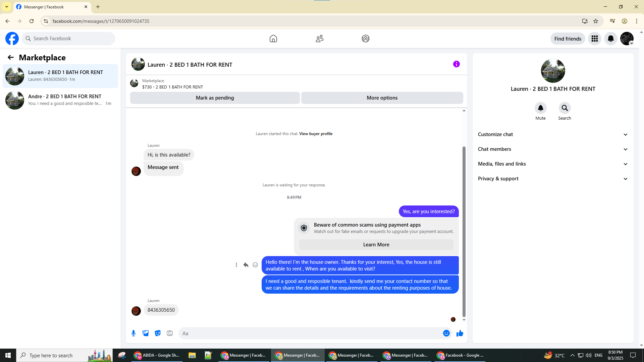Screen dimensions: 644x362
Task: Open media controls icon in toolbar
Action: tap(612, 21)
